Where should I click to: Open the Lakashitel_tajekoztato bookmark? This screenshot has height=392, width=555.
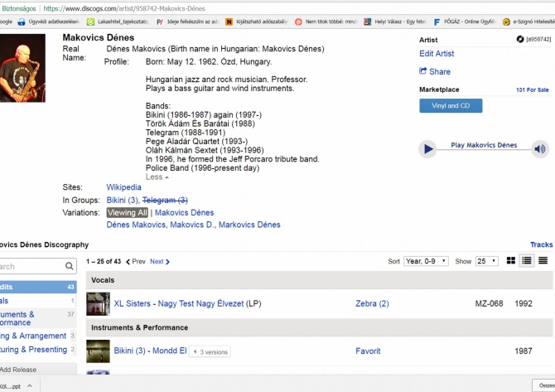tap(118, 22)
